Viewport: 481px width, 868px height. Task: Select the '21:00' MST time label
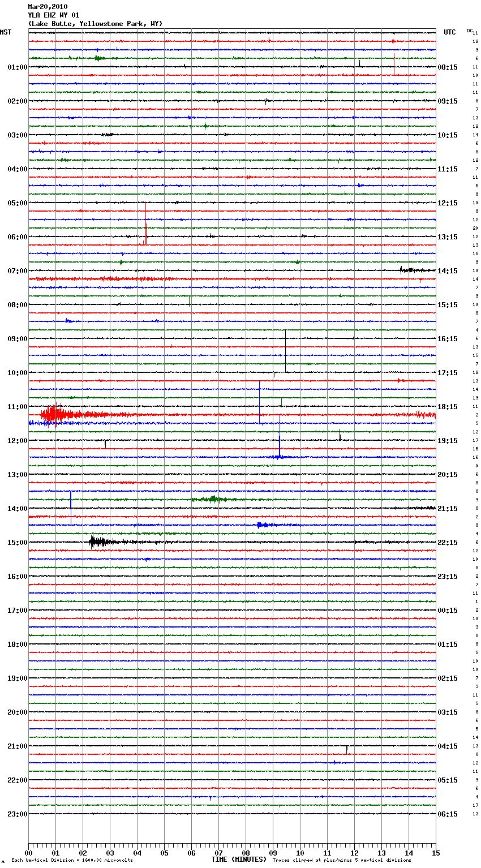pos(18,746)
